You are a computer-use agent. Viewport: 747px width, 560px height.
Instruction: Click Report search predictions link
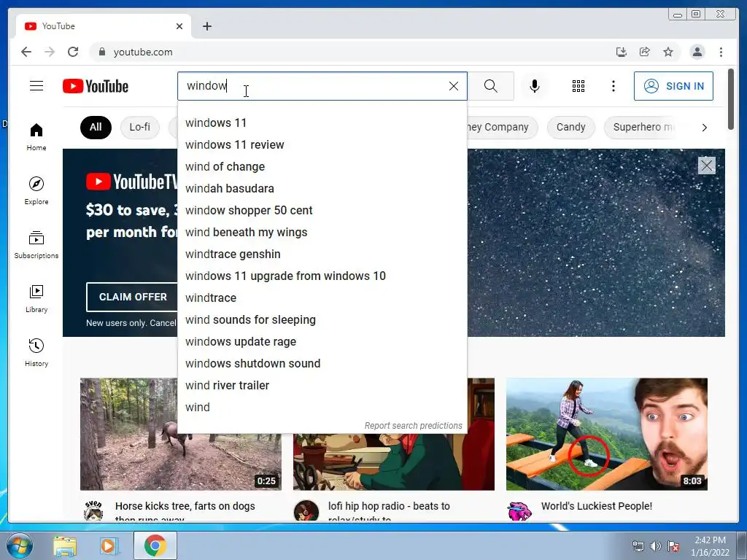(x=413, y=426)
